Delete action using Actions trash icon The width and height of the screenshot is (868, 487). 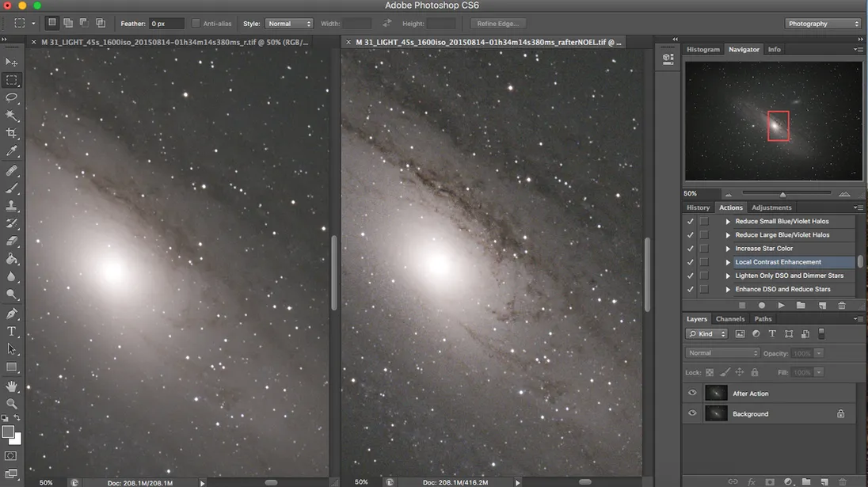pos(842,306)
